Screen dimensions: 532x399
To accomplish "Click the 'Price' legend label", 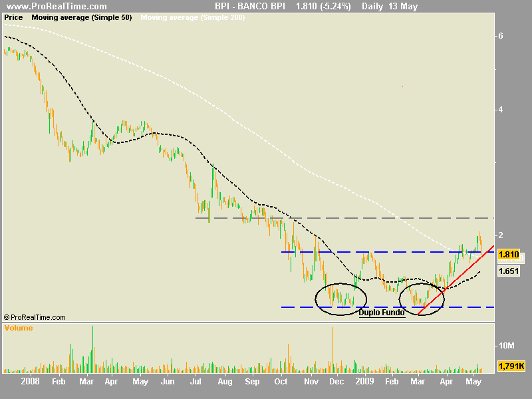I will click(13, 18).
